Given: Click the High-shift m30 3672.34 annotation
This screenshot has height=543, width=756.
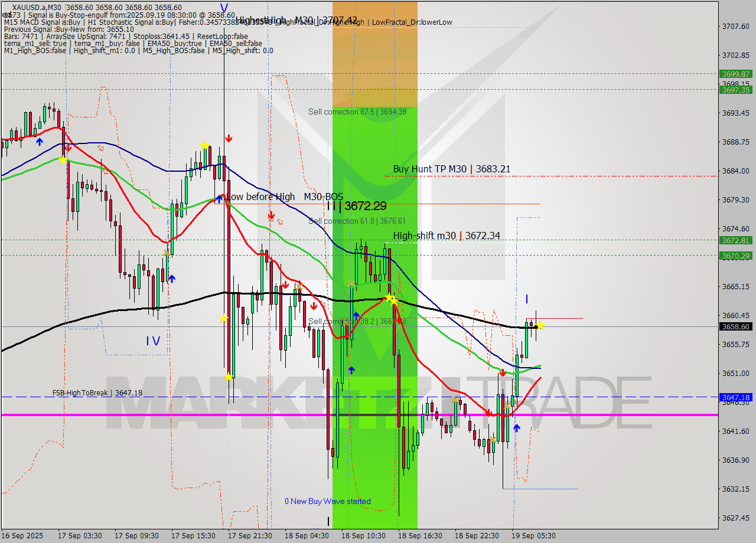Looking at the screenshot, I should point(446,235).
